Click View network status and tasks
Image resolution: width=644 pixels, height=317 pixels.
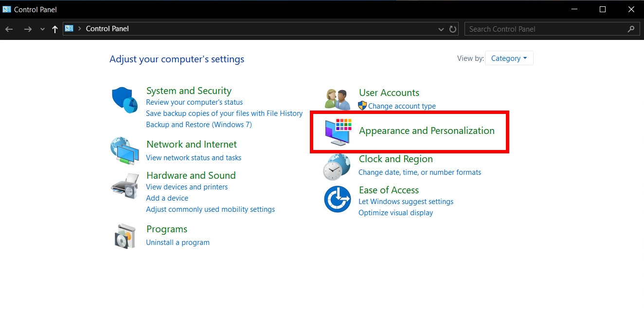(x=194, y=158)
